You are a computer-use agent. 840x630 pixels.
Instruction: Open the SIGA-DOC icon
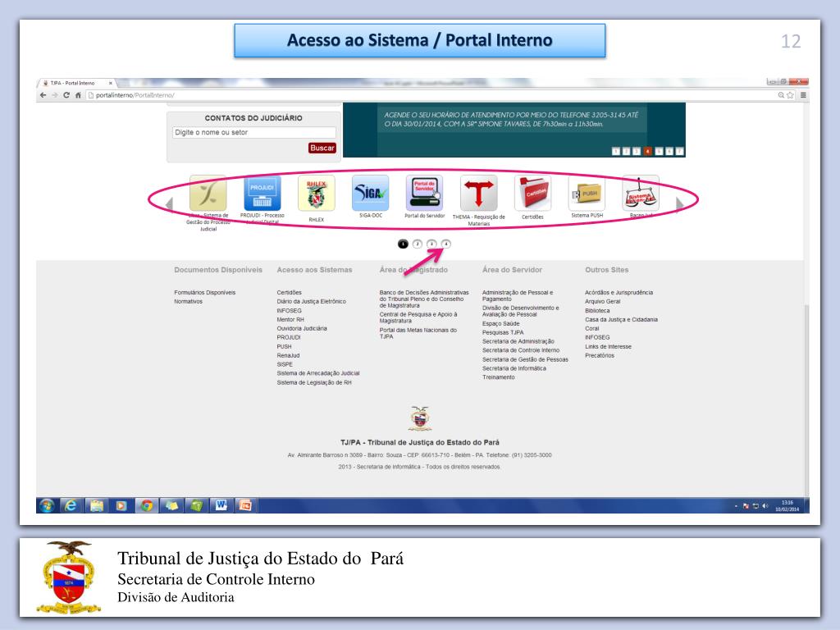[x=370, y=193]
